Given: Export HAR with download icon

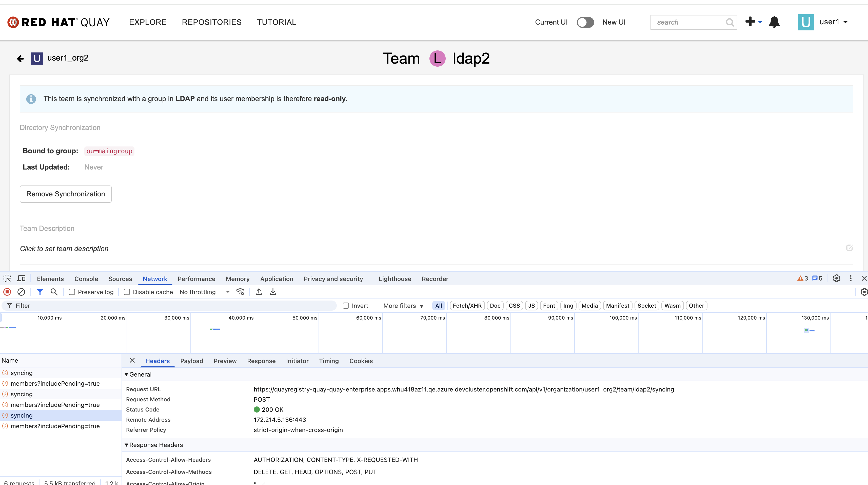Looking at the screenshot, I should tap(273, 292).
